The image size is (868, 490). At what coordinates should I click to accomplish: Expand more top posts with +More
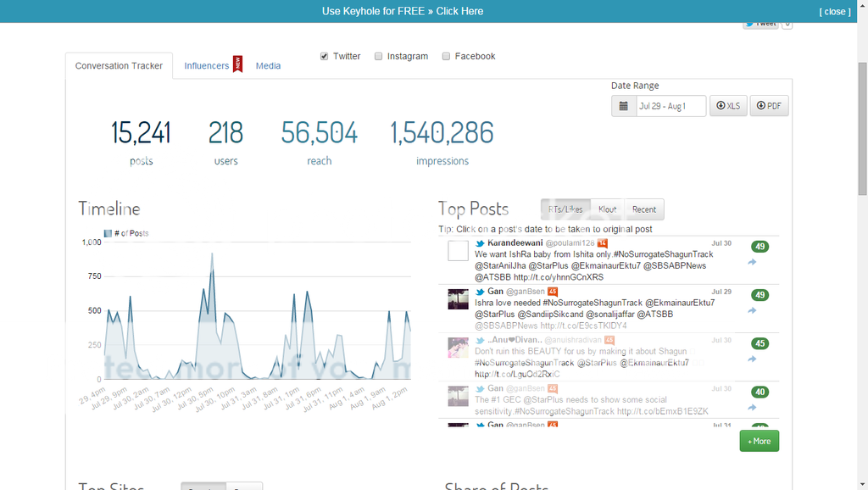click(759, 441)
